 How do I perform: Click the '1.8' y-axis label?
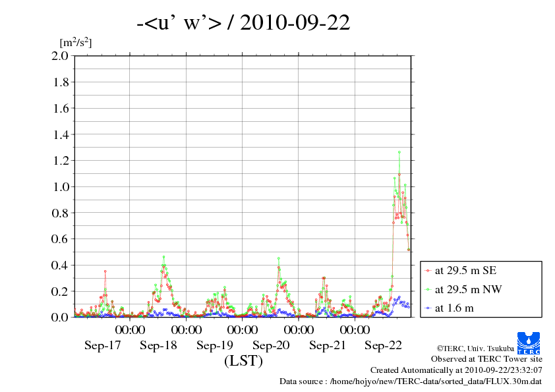coord(60,82)
